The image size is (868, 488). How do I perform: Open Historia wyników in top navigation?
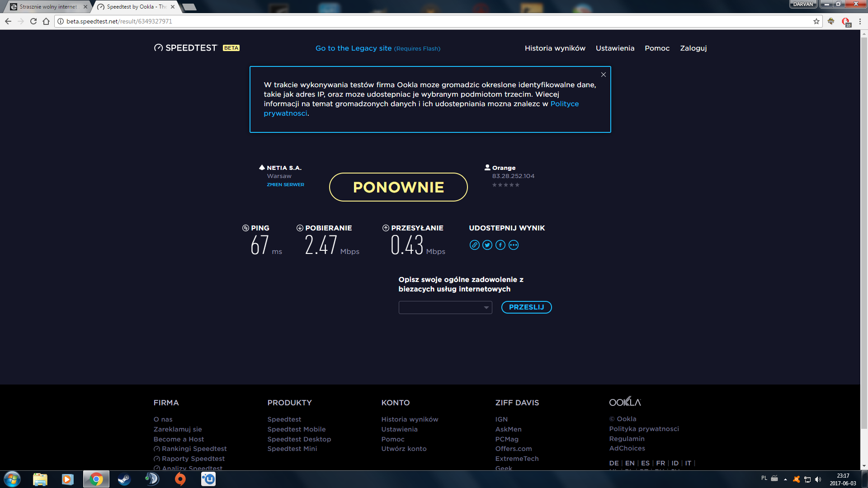(555, 48)
